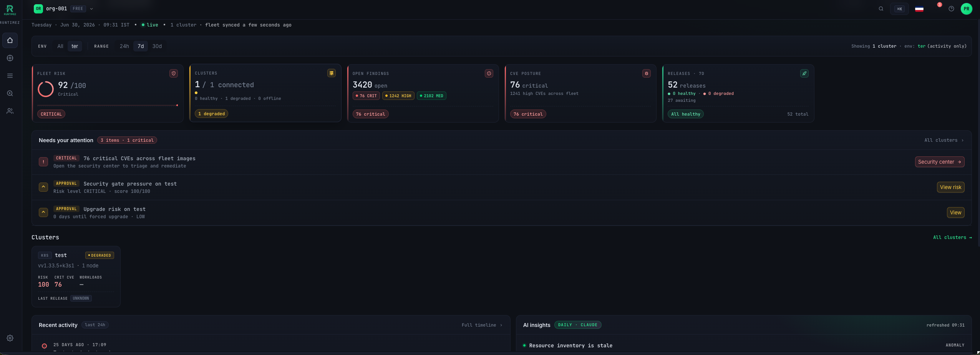Viewport: 980px width, 355px height.
Task: Open the help question-mark icon
Action: [951, 8]
